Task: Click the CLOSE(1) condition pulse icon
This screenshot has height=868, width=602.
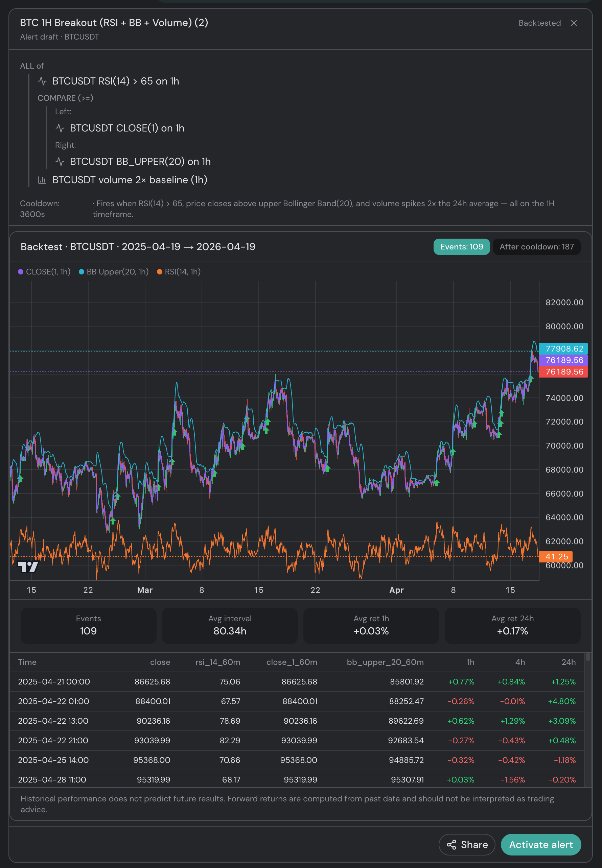Action: (60, 128)
